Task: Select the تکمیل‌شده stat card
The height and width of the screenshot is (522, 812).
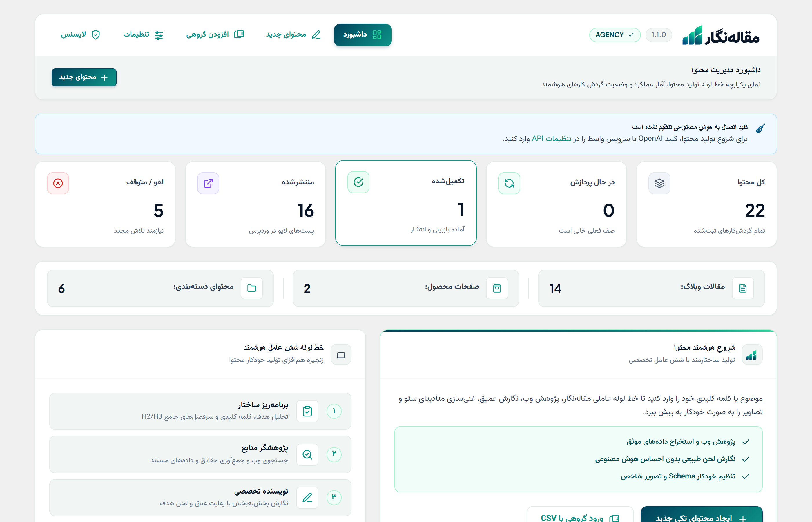Action: point(406,203)
